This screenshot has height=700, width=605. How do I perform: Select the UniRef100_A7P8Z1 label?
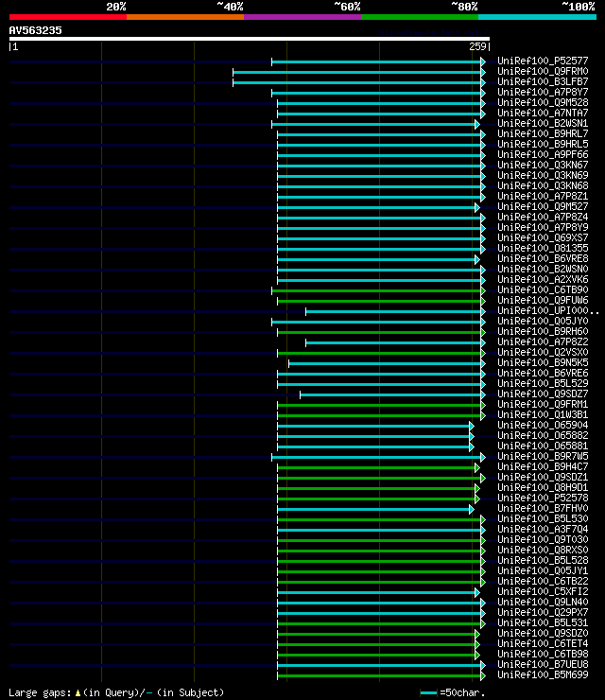(543, 197)
